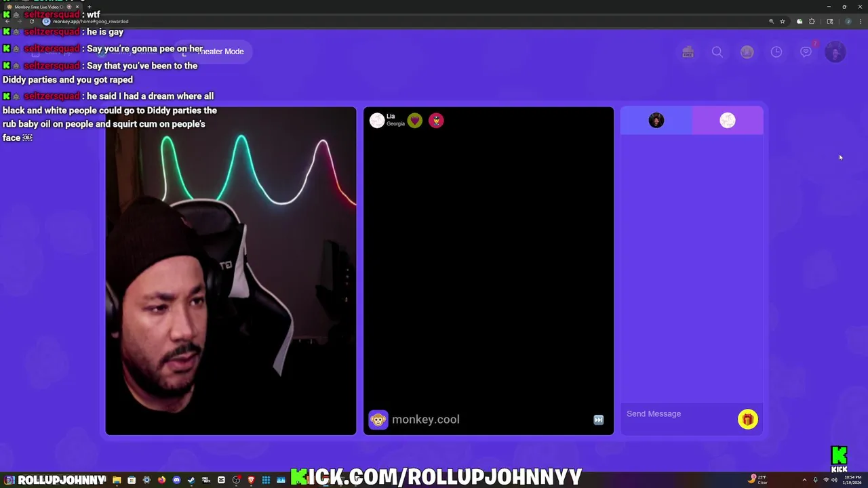
Task: Open Microsoft Store from taskbar
Action: coord(132,480)
